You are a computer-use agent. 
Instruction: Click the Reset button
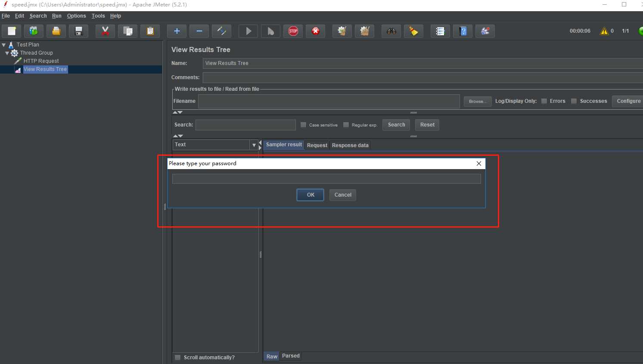tap(427, 125)
